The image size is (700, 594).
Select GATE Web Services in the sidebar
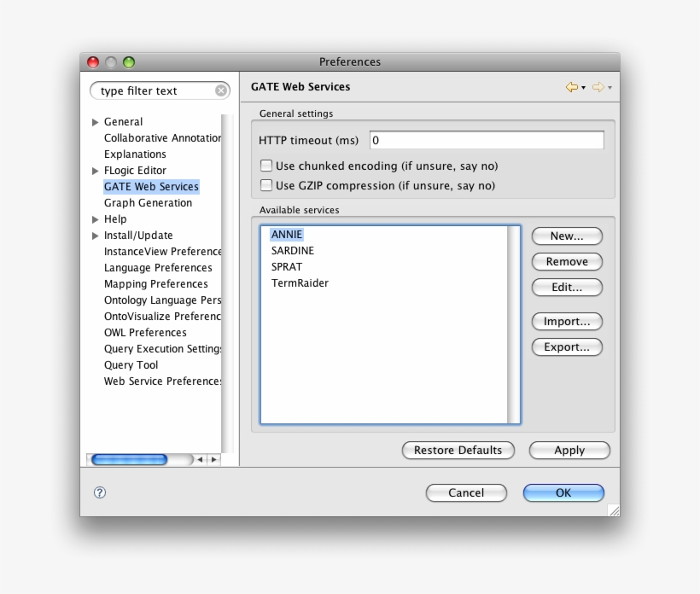pos(151,186)
